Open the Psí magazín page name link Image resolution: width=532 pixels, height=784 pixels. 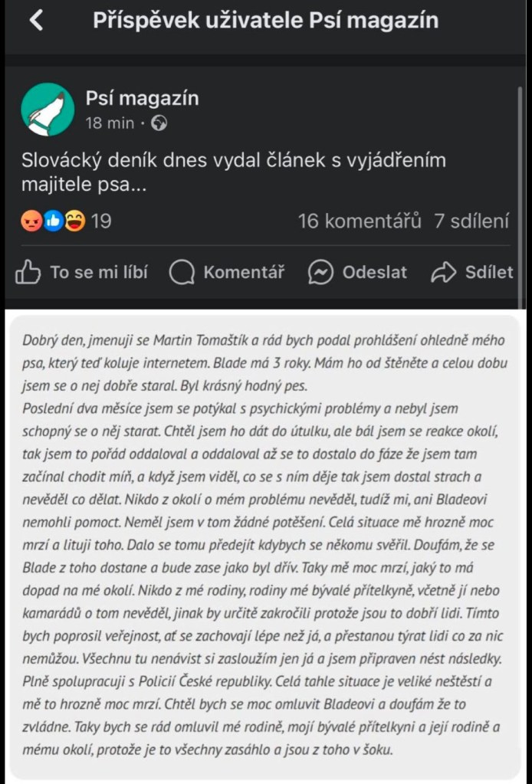[142, 98]
